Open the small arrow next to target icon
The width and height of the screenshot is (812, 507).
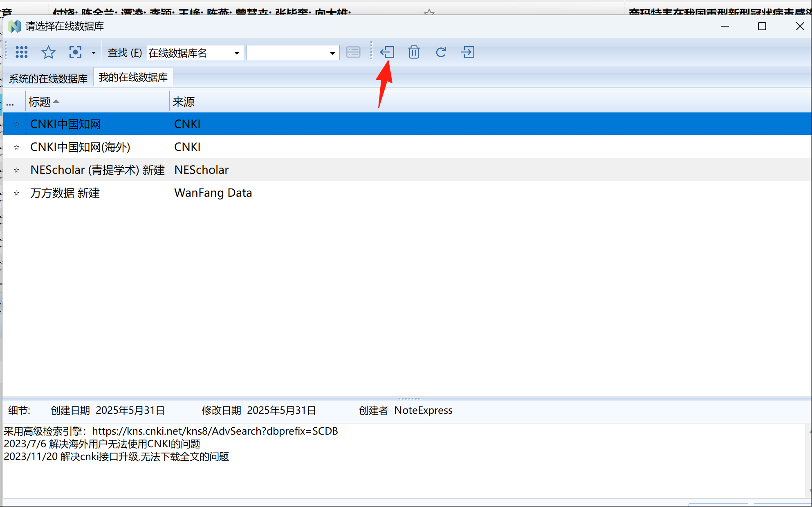click(94, 53)
